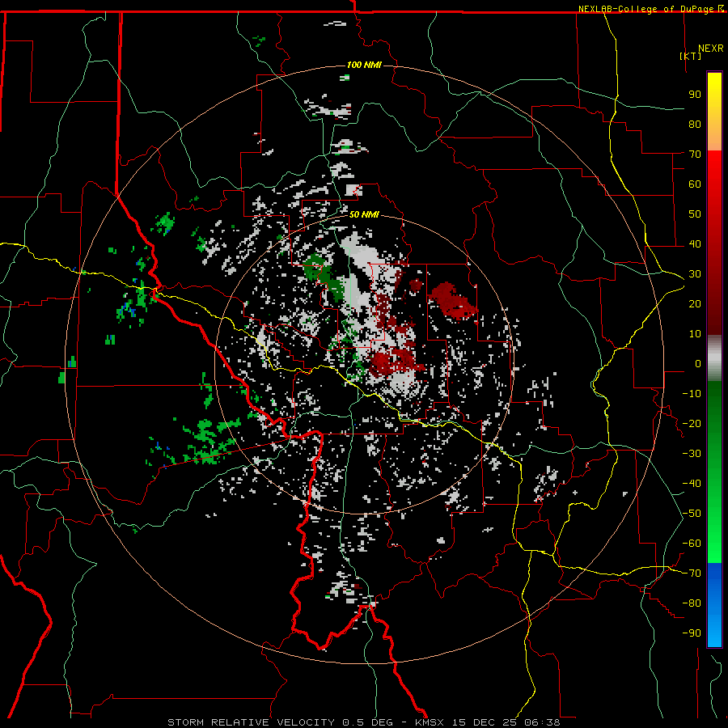Click the gray zero-velocity segment of the color bar
The height and width of the screenshot is (728, 728).
coord(714,358)
